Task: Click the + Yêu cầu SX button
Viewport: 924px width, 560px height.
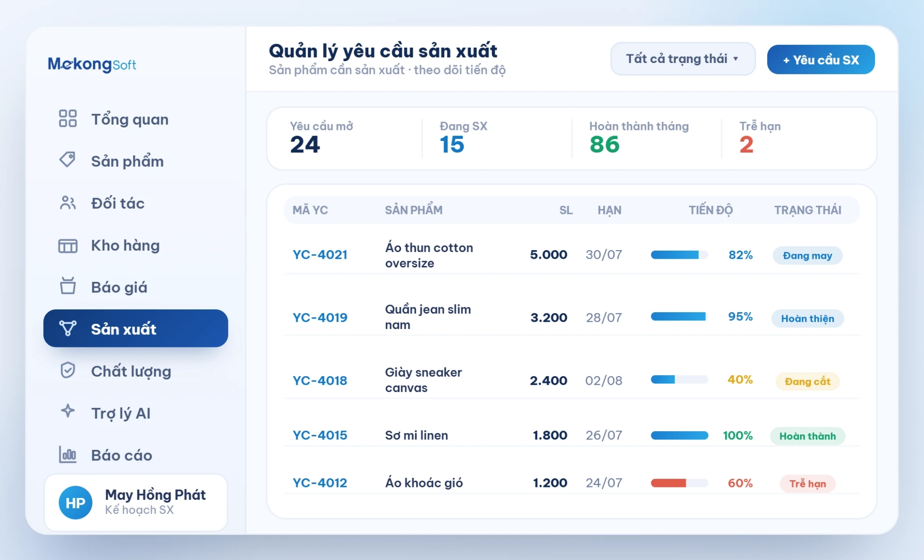Action: [x=821, y=60]
